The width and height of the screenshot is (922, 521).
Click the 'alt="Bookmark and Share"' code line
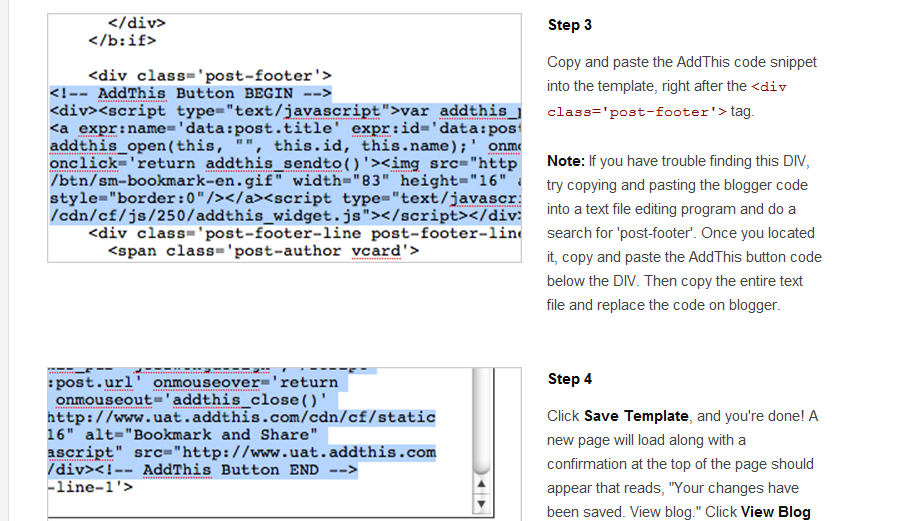[202, 435]
